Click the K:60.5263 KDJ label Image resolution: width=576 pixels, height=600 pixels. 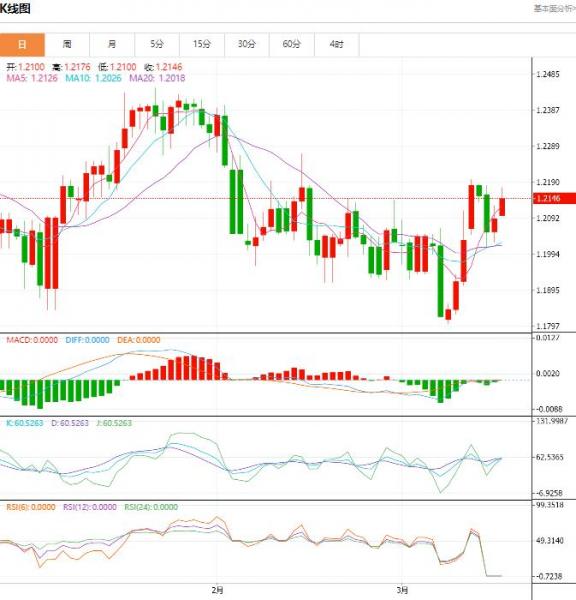point(25,423)
